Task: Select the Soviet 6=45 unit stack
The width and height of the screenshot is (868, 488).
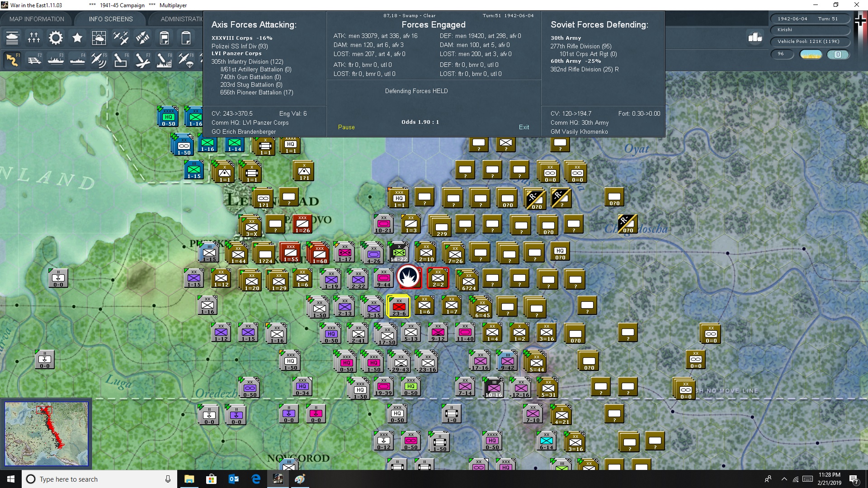Action: click(x=482, y=308)
